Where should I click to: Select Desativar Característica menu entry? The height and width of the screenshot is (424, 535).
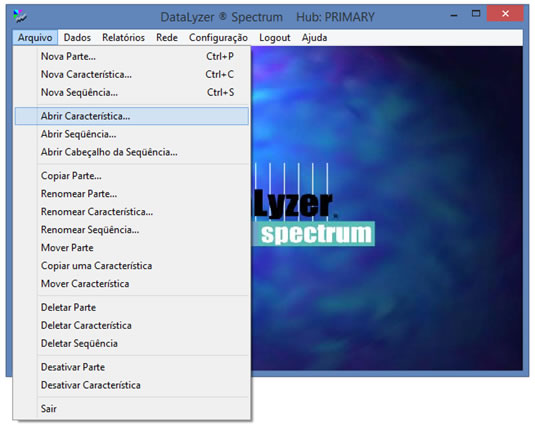click(132, 385)
